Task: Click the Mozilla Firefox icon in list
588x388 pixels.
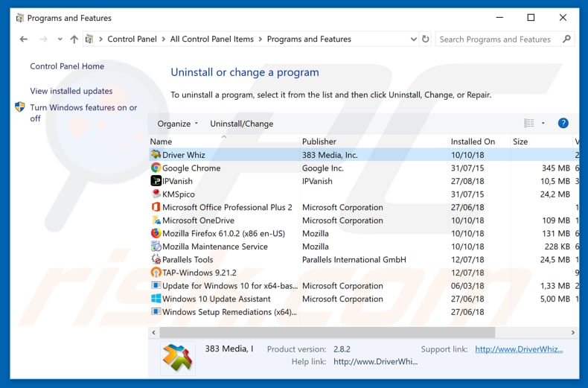Action: point(156,233)
